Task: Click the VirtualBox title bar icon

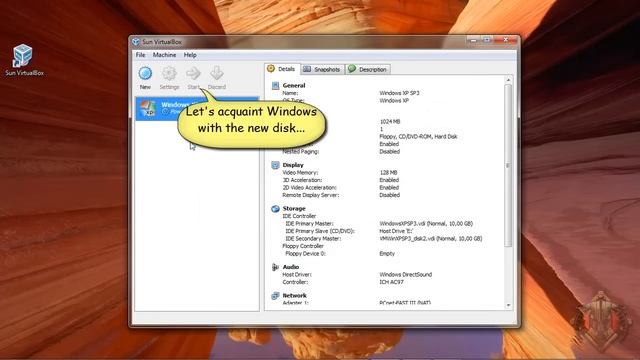Action: click(x=136, y=42)
